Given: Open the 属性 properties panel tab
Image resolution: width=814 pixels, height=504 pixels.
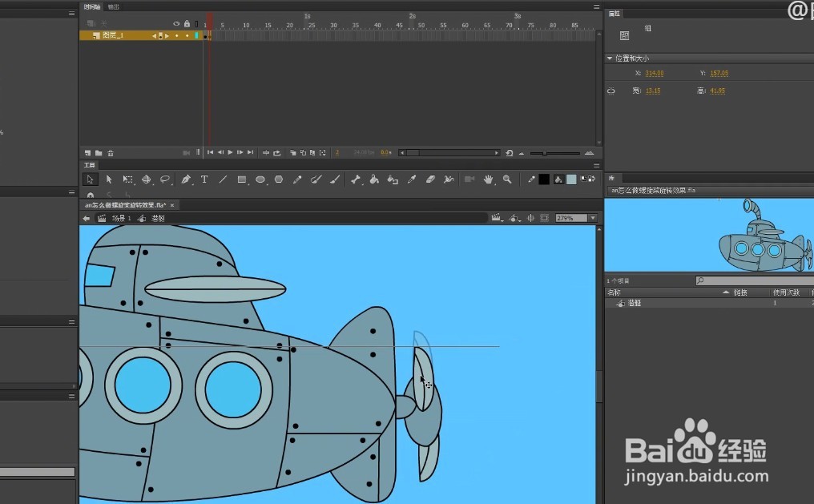Looking at the screenshot, I should [x=615, y=14].
